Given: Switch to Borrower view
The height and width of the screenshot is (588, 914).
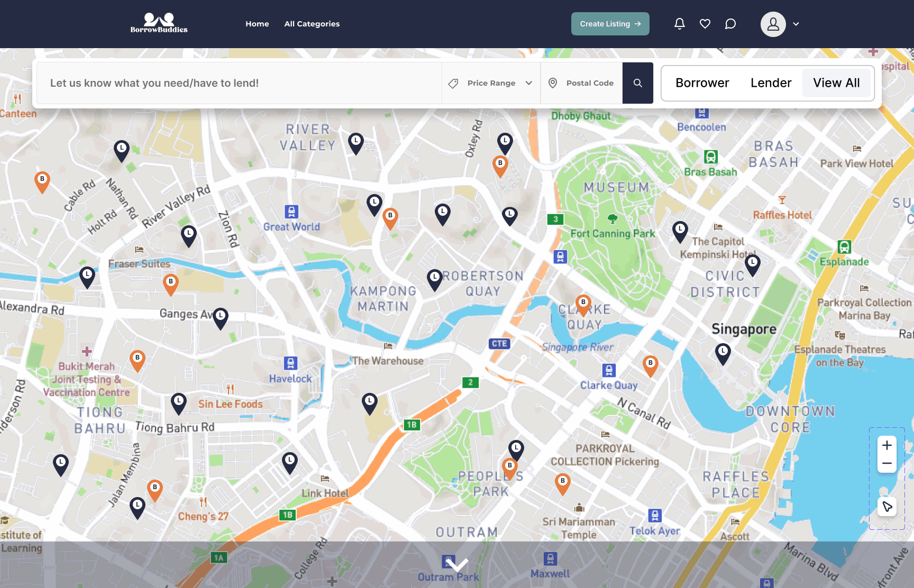Looking at the screenshot, I should (702, 83).
